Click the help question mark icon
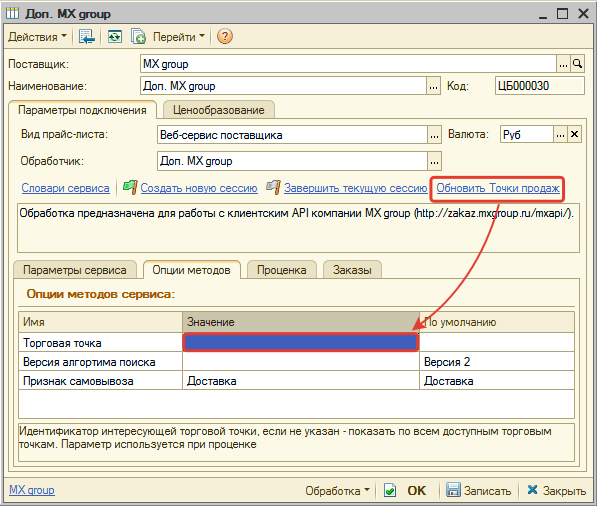The image size is (597, 506). point(225,37)
